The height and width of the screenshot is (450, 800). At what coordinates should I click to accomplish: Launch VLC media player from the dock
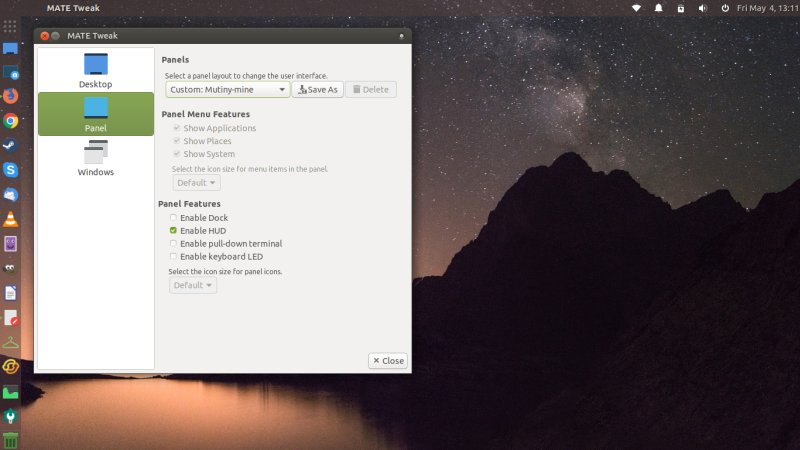point(10,219)
